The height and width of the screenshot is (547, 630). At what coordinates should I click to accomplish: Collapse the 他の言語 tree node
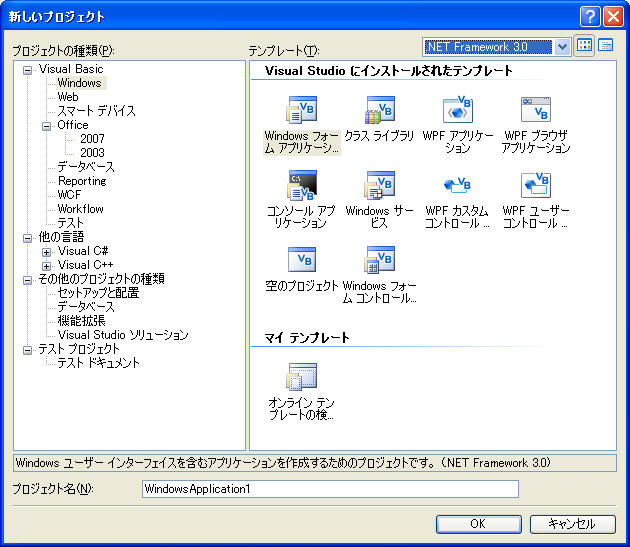(x=27, y=238)
